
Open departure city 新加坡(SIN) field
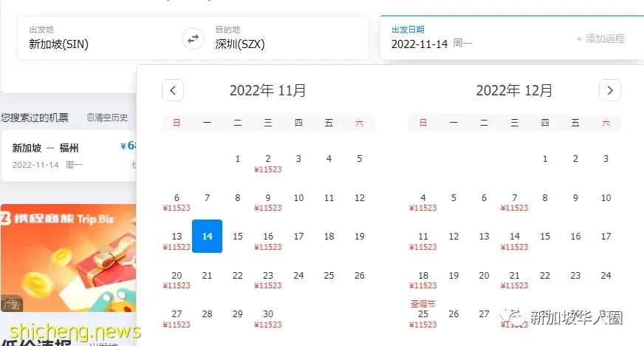click(98, 38)
